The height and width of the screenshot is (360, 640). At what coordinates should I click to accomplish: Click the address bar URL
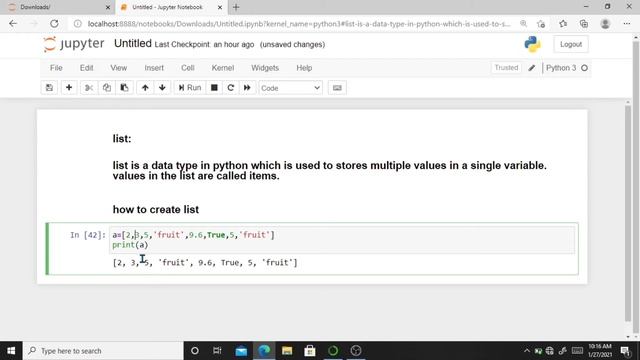(x=299, y=24)
